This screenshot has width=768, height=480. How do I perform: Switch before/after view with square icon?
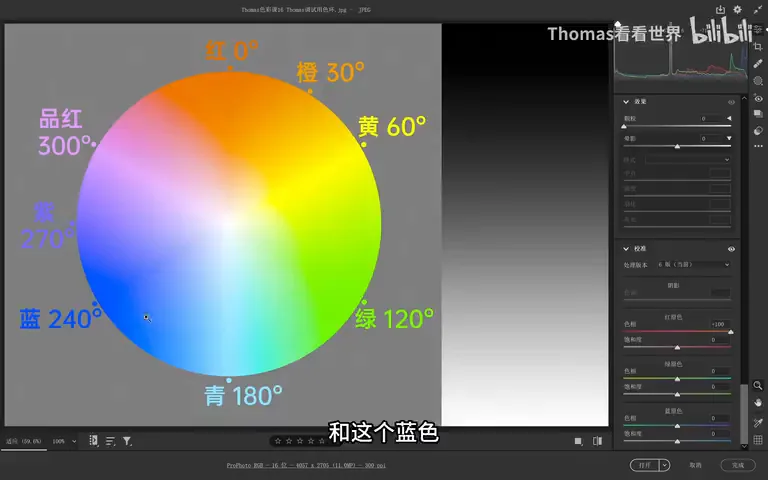click(578, 441)
